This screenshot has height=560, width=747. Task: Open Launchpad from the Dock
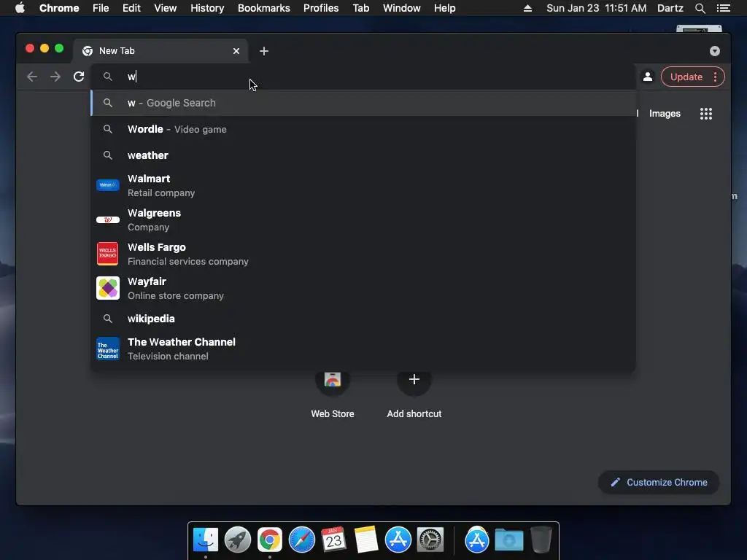point(238,540)
